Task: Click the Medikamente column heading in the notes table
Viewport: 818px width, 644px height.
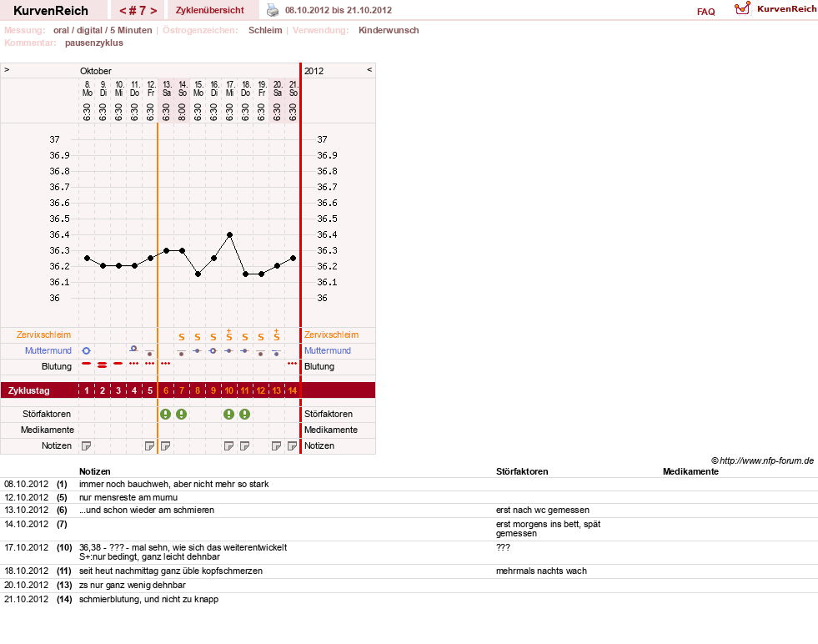Action: coord(690,472)
